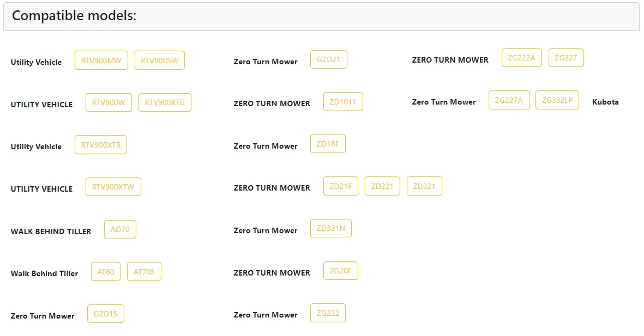Open the RTV900W compatible model
The width and height of the screenshot is (644, 336).
coord(109,102)
